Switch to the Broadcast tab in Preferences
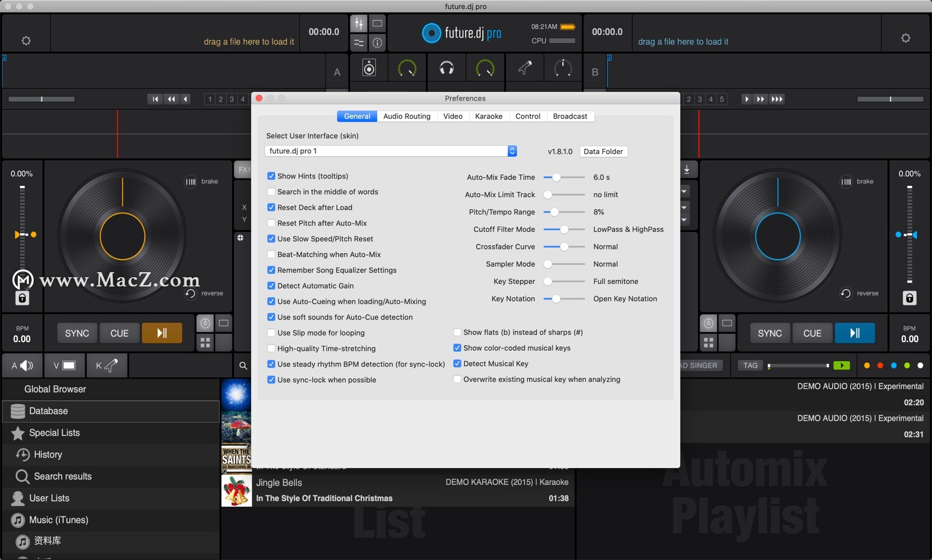This screenshot has height=560, width=932. [x=569, y=116]
